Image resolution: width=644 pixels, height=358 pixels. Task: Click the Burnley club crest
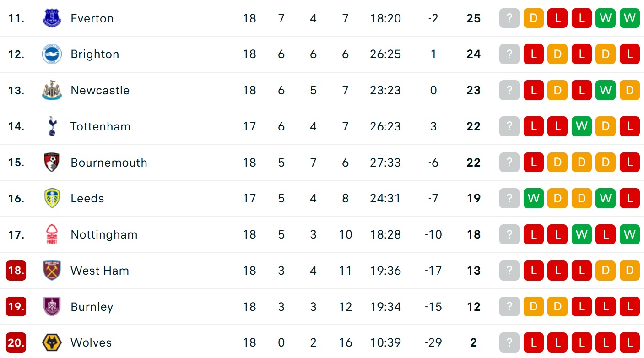click(52, 307)
